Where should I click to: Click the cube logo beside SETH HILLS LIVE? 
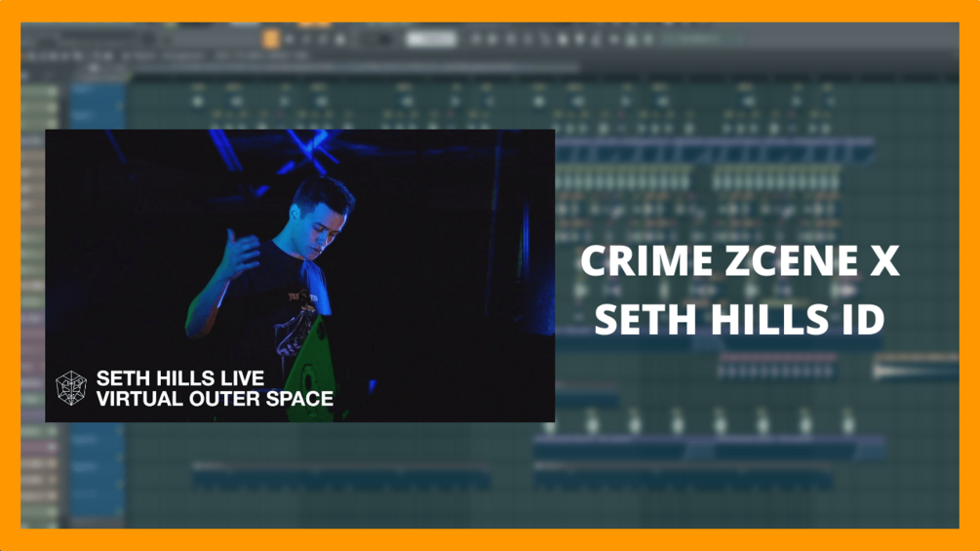(x=70, y=388)
